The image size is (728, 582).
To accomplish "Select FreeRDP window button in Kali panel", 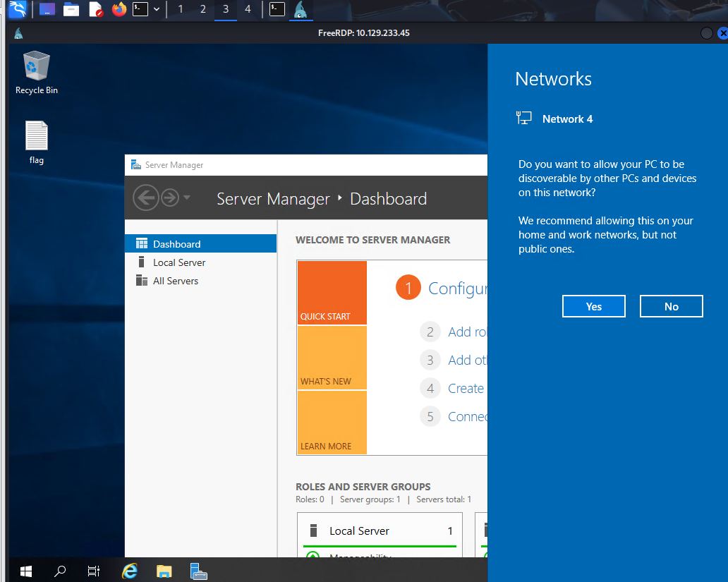I will click(301, 10).
